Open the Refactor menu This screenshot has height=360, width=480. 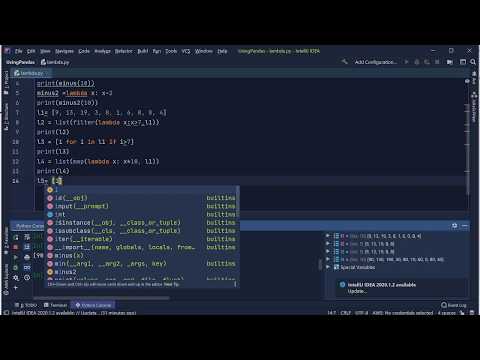click(x=124, y=51)
